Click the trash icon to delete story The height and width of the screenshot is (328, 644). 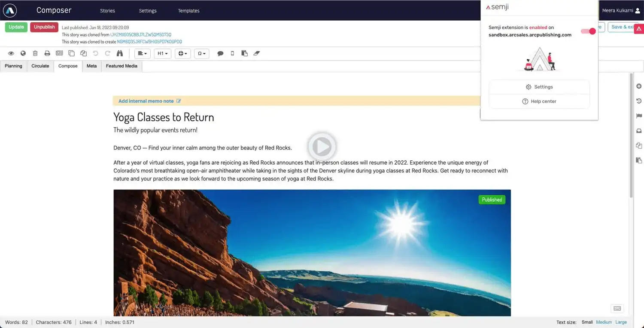coord(35,53)
